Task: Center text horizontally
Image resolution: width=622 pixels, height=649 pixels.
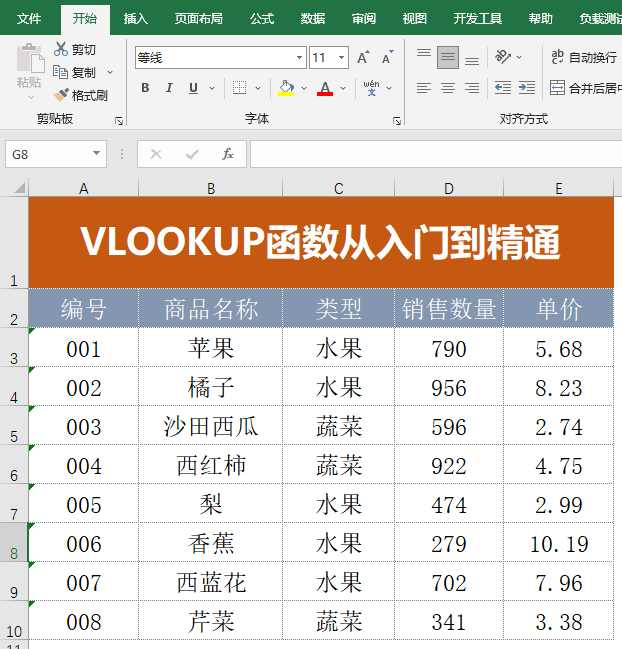Action: point(448,88)
